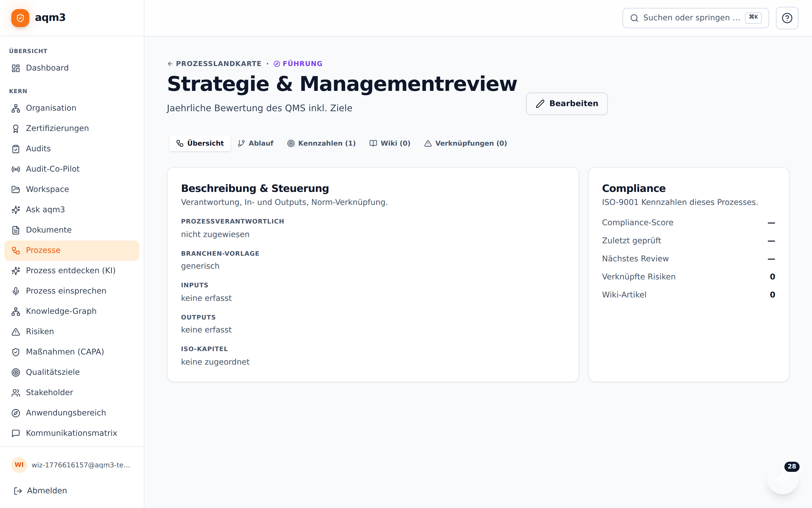Click the Kommunikationsmatrix chat bubble icon
The height and width of the screenshot is (508, 812).
click(x=16, y=433)
